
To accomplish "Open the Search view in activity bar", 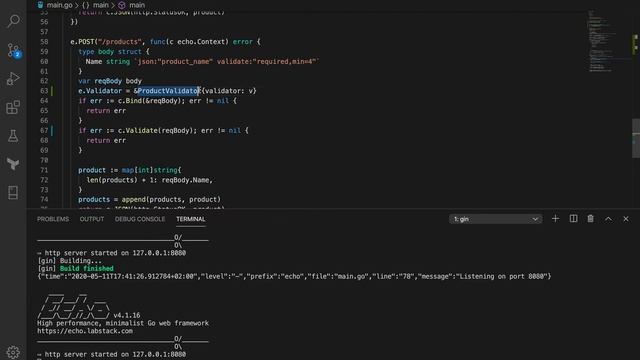I will pyautogui.click(x=13, y=20).
